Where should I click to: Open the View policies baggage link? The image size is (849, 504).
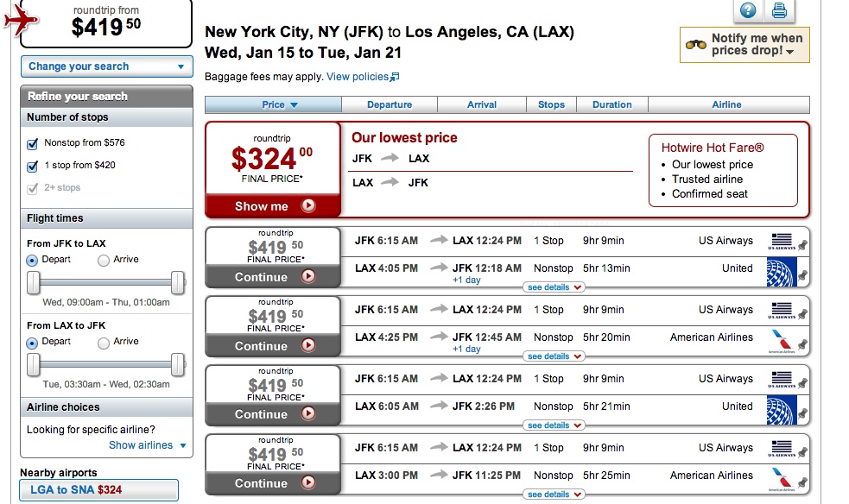pos(362,77)
